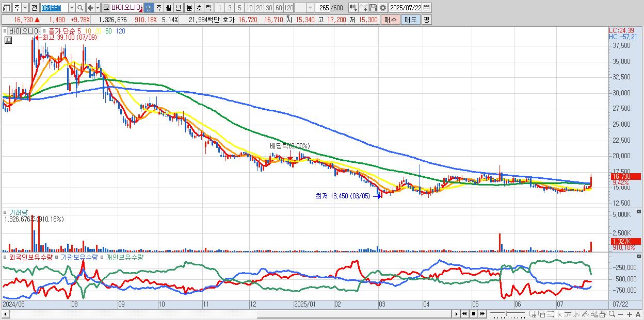Click the bar count field showing 265
The width and height of the screenshot is (644, 320).
tap(323, 8)
